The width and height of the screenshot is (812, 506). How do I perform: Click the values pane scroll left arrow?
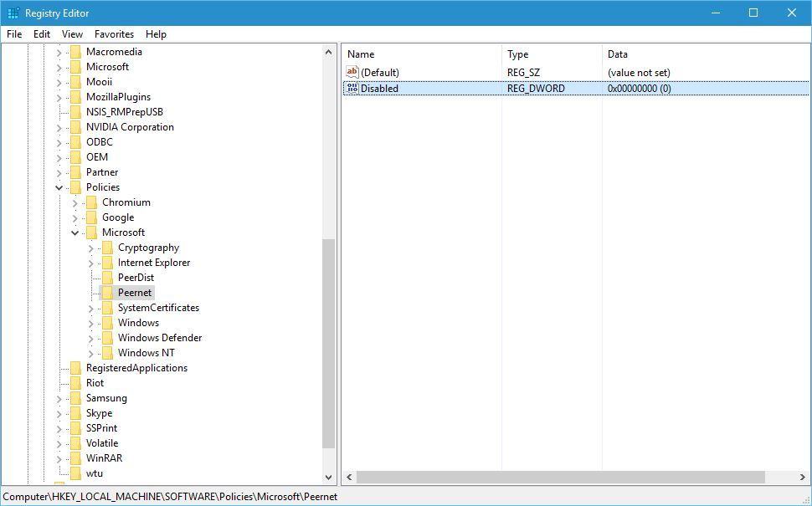pyautogui.click(x=349, y=477)
